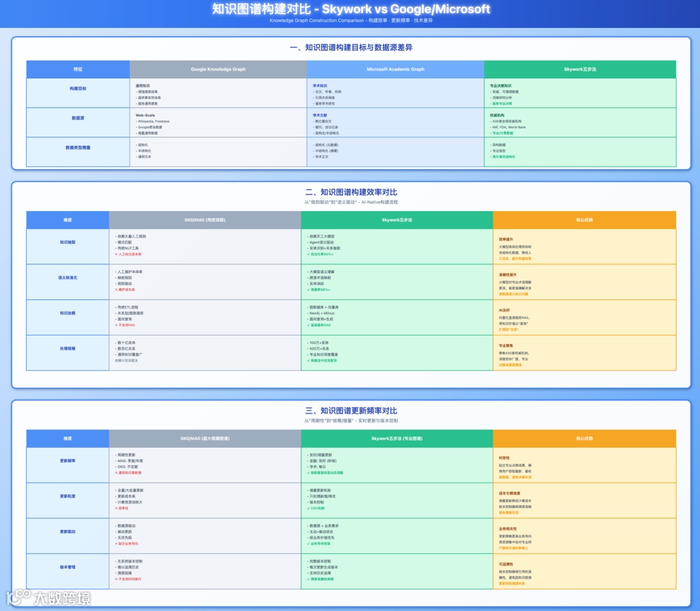Click the '图数据库 + 向量库' bullet

(x=323, y=308)
